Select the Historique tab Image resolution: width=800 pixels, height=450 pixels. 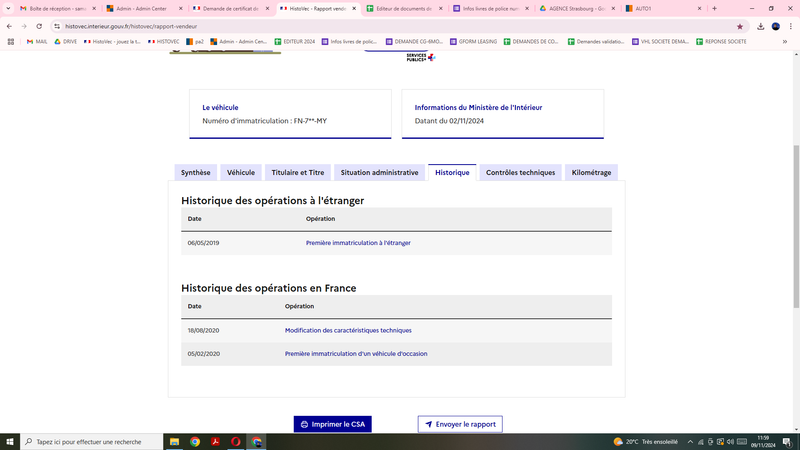click(x=452, y=172)
